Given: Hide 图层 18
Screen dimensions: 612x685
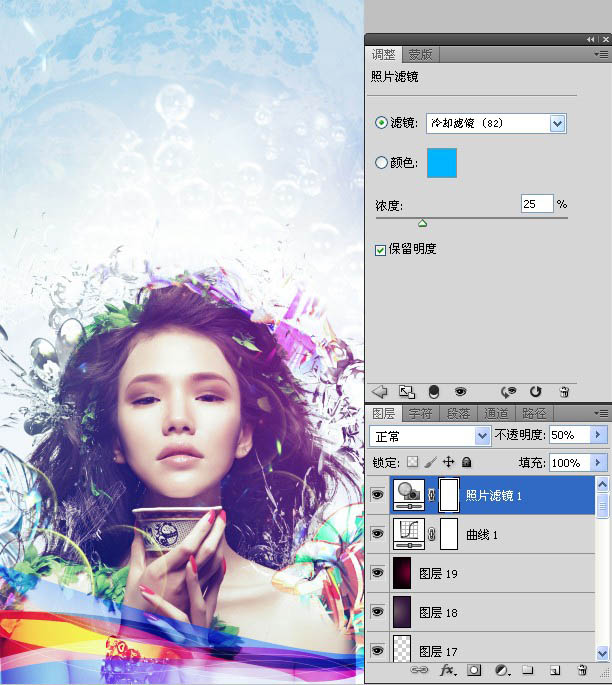Looking at the screenshot, I should [377, 612].
